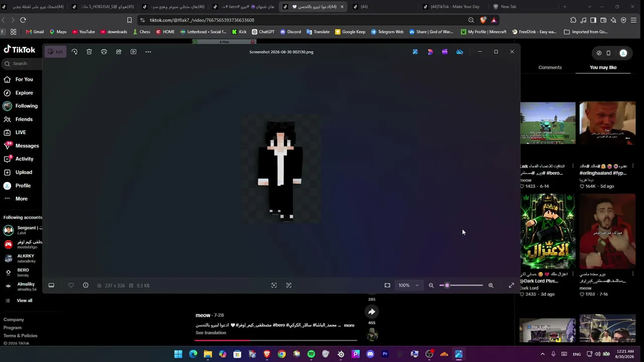Open the Edit tool in Photos viewer
Screen dimensions: 644x362
(55, 52)
